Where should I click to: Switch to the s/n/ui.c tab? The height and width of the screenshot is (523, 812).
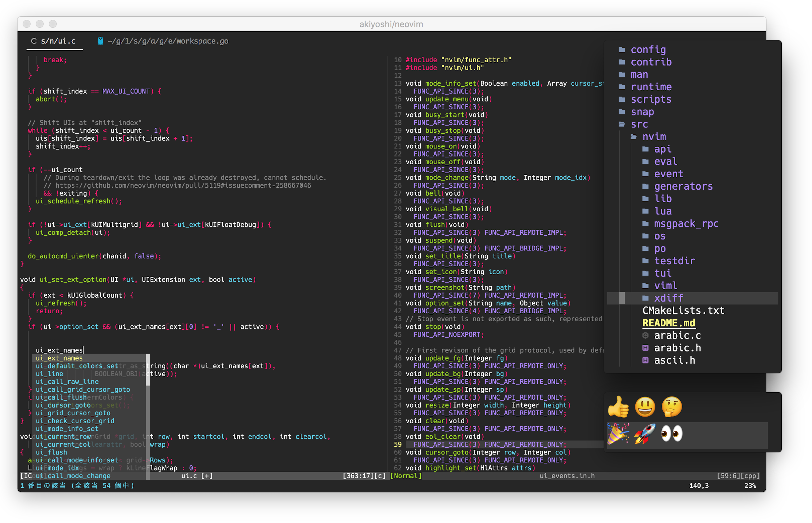[x=54, y=41]
